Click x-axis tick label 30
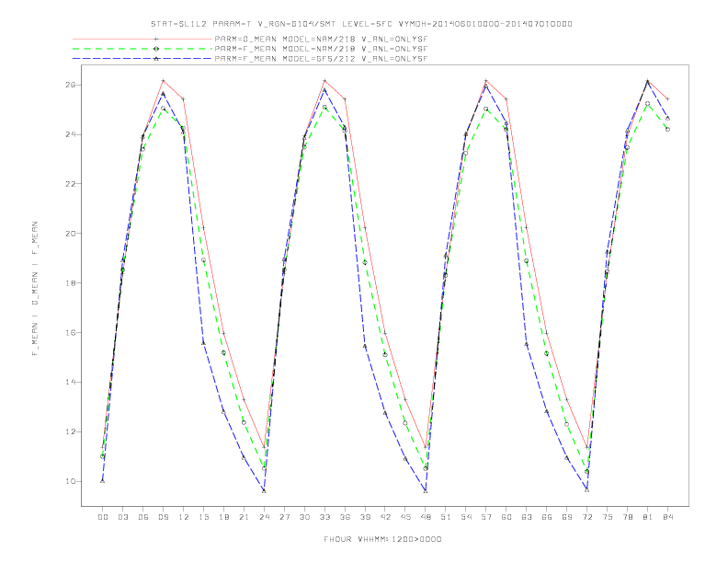 (x=304, y=517)
